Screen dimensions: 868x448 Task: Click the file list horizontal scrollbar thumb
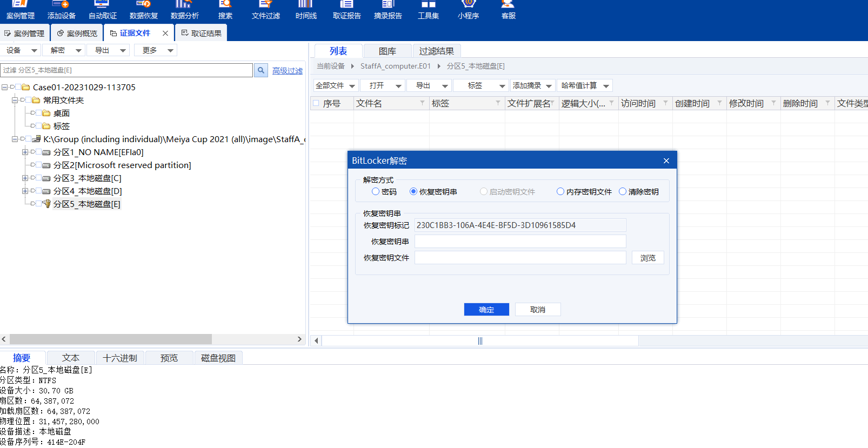point(480,340)
